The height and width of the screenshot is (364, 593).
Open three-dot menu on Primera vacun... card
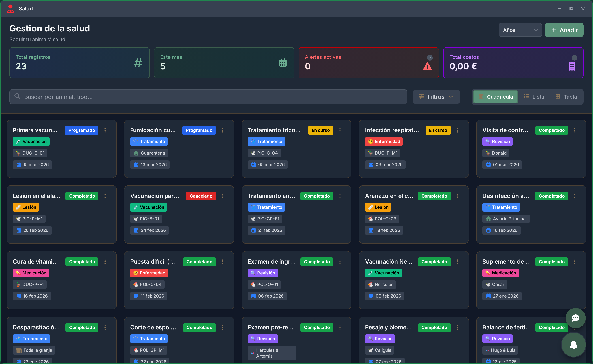(105, 130)
